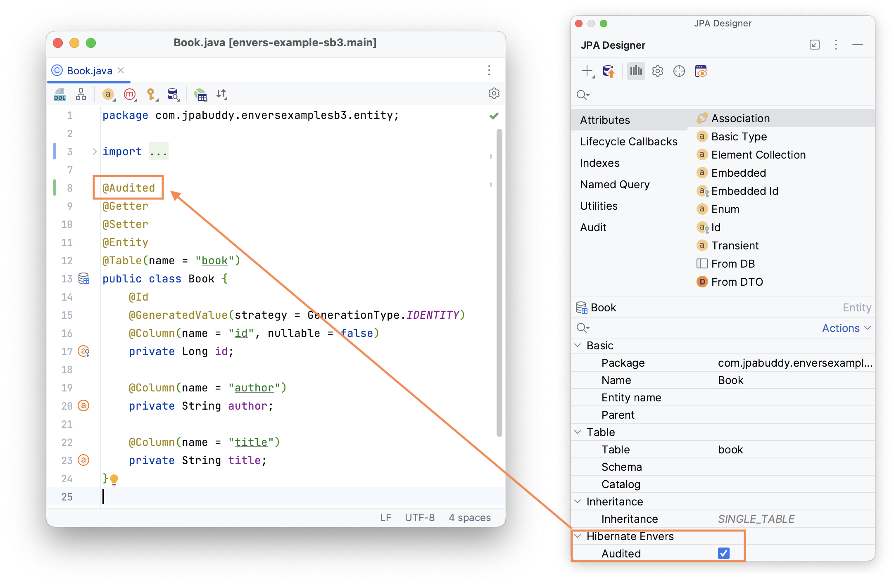Select the Attributes tab in JPA Designer
Viewport: 894px width, 588px height.
coord(605,119)
